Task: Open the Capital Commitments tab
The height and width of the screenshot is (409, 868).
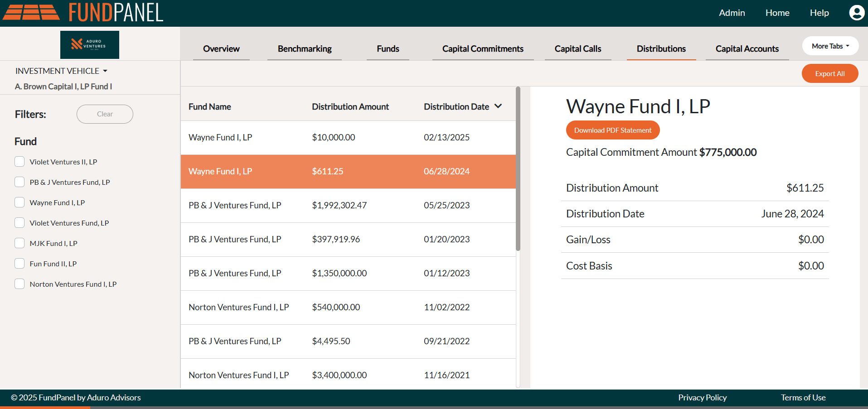Action: click(x=483, y=48)
